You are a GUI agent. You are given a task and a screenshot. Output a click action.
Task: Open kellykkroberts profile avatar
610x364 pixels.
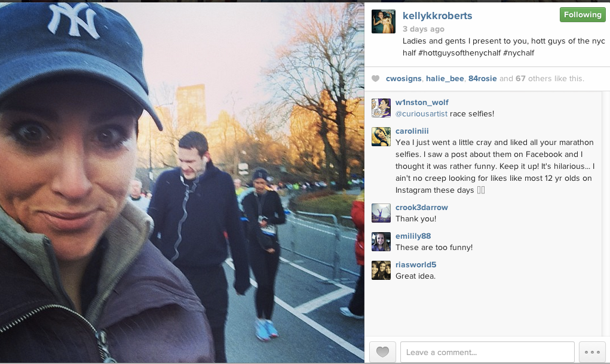(x=383, y=21)
